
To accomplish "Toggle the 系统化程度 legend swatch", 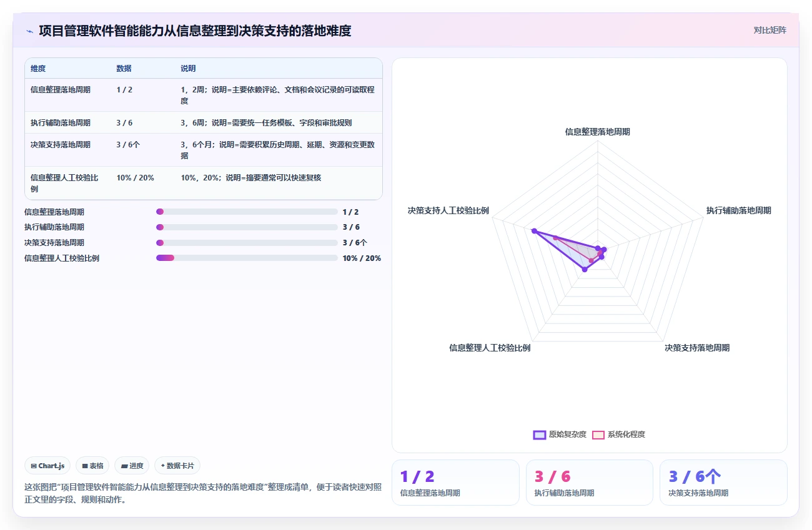I will pyautogui.click(x=598, y=434).
